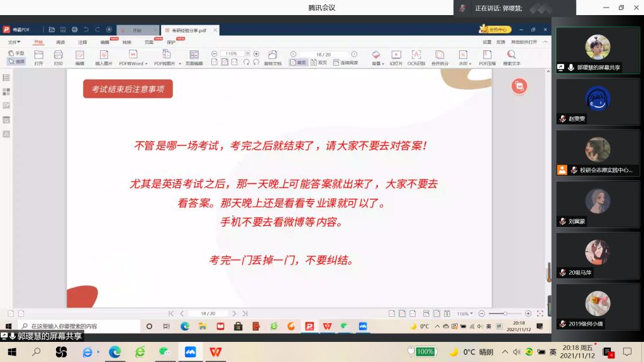This screenshot has height=362, width=644.
Task: Switch to 双页 double-page view
Action: pos(319,63)
